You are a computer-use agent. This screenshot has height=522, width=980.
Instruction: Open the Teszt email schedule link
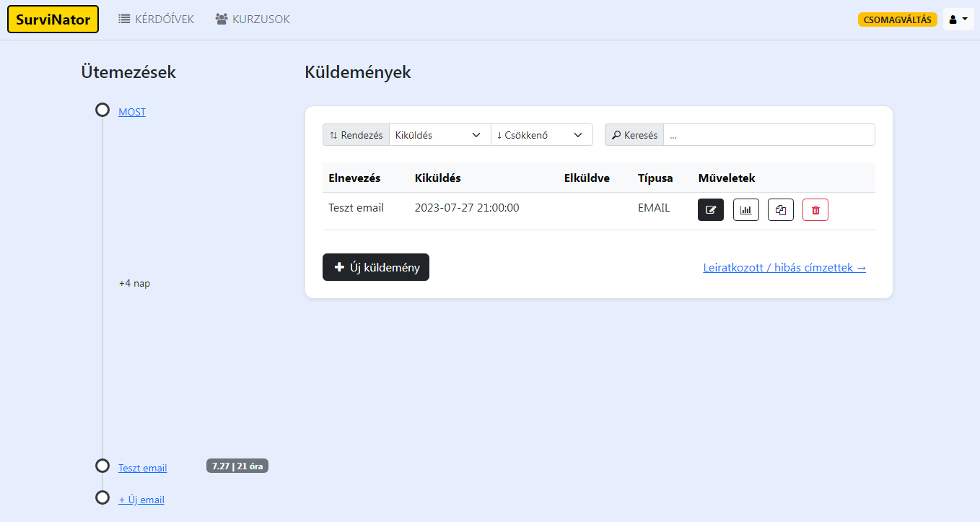pos(143,468)
